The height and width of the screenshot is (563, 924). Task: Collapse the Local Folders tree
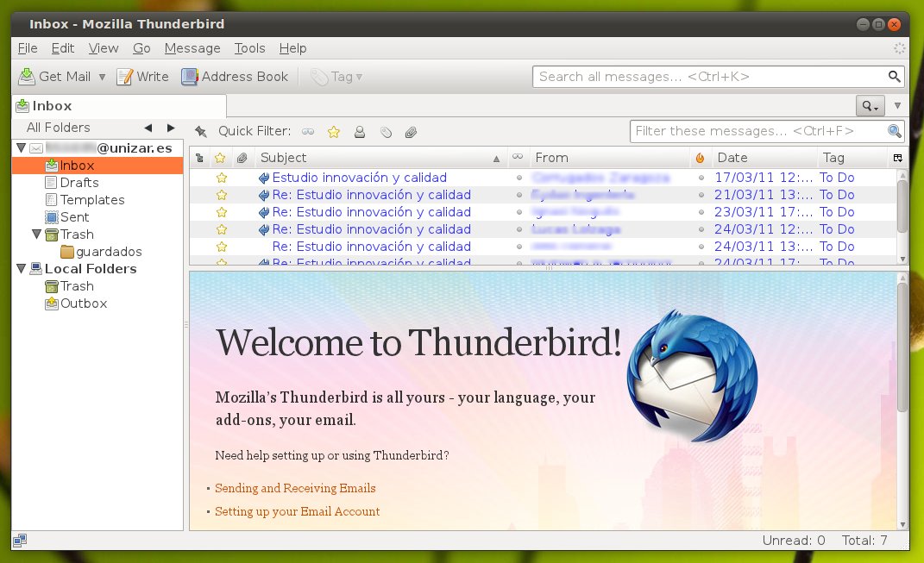pyautogui.click(x=22, y=268)
